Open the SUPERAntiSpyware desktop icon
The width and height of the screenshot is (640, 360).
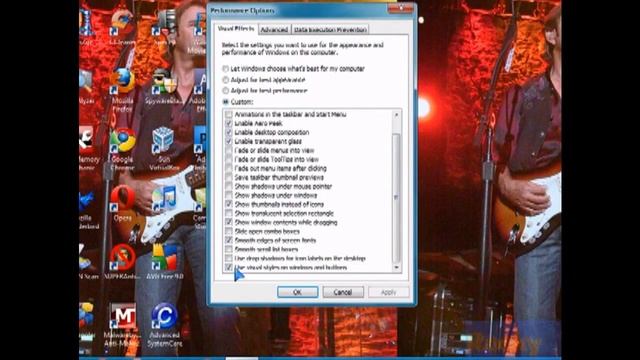point(122,261)
